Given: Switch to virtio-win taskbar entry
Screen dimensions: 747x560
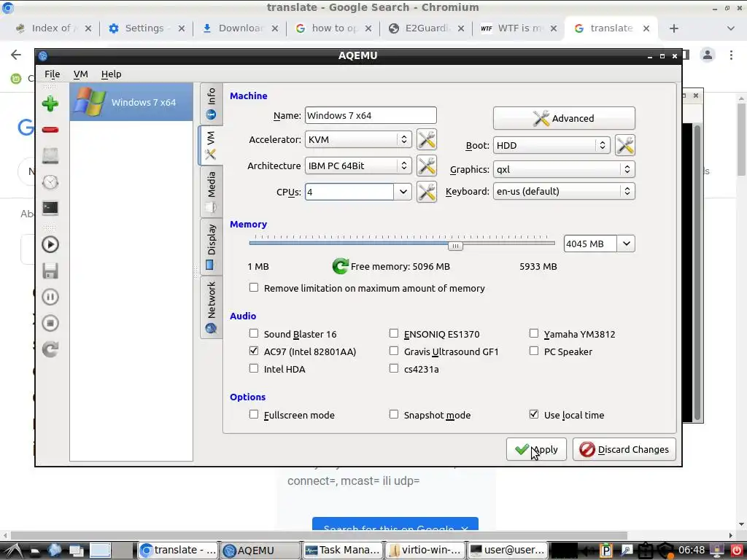Looking at the screenshot, I should coord(425,550).
